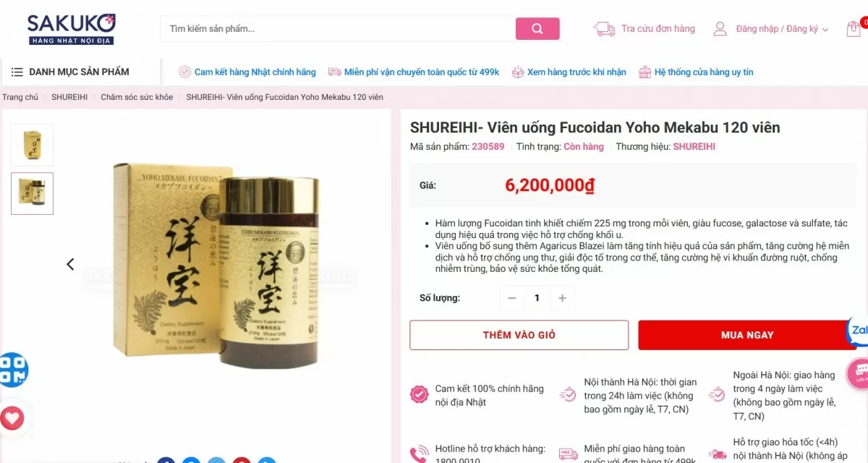Click the pink search magnifier button
Viewport: 868px width, 463px height.
coord(537,29)
